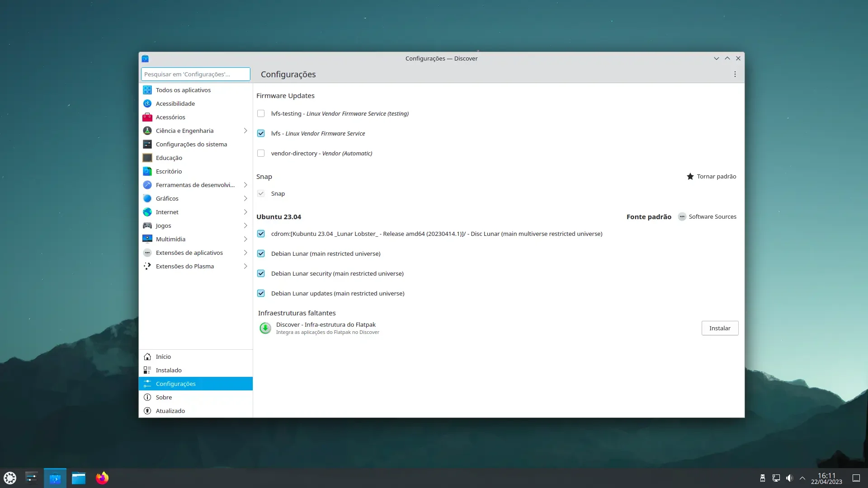Expand the Jogos category arrow
Screen dimensions: 868x488
click(x=245, y=225)
